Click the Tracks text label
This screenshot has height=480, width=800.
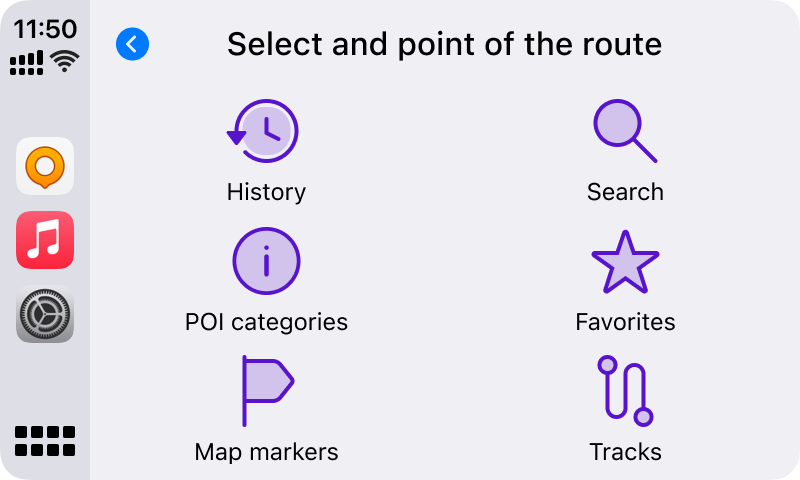click(x=625, y=452)
